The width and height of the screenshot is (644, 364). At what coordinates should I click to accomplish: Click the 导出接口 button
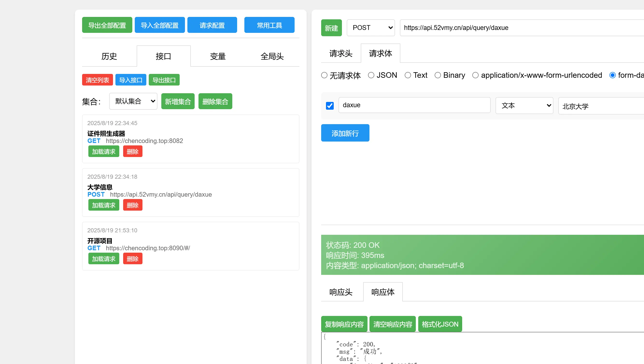coord(164,79)
